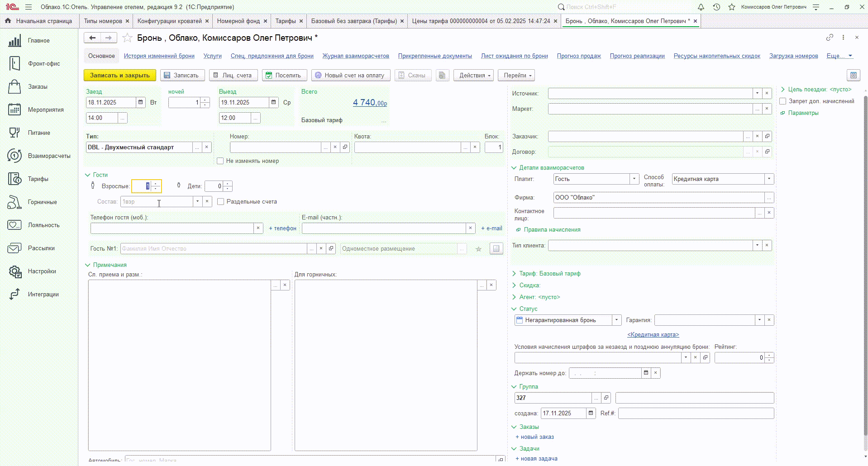Switch to the Номерной фонд tab
This screenshot has height=466, width=868.
pos(238,21)
